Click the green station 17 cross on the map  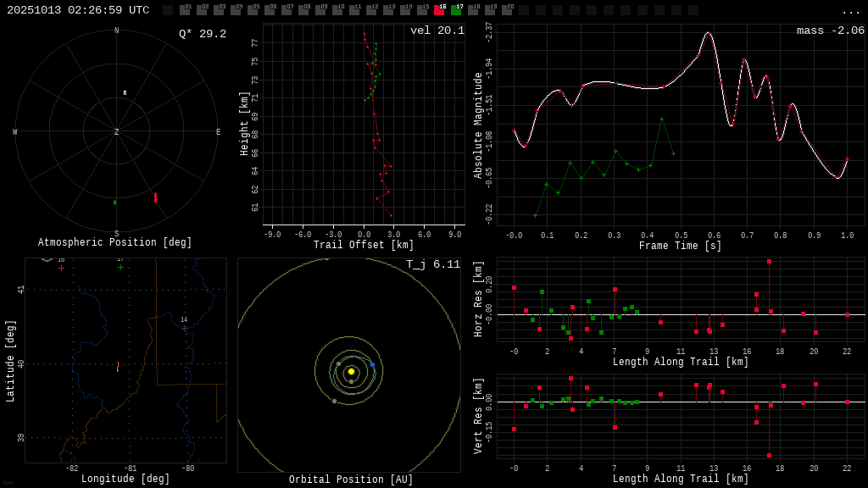[x=120, y=268]
